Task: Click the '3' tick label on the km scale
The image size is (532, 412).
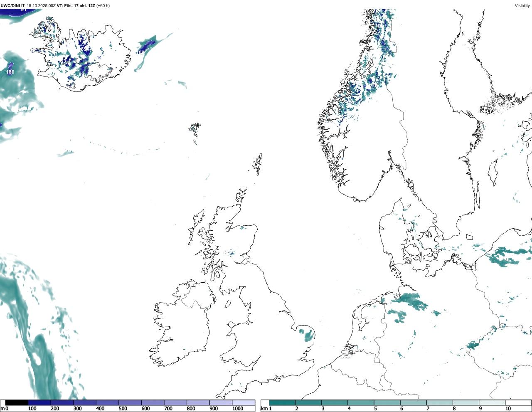Action: tap(323, 408)
